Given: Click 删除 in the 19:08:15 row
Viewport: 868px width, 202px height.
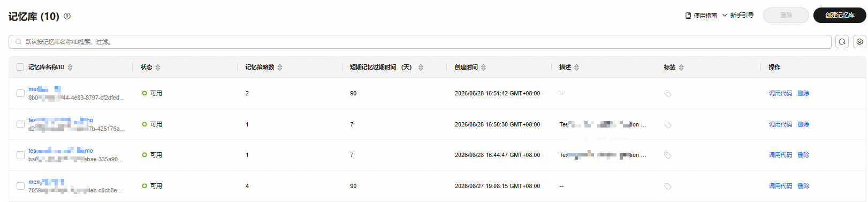Looking at the screenshot, I should point(803,186).
